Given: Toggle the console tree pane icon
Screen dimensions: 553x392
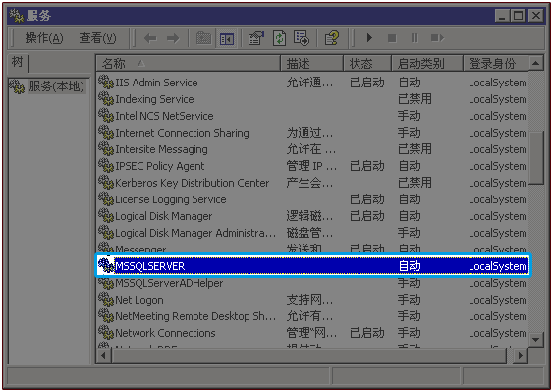Looking at the screenshot, I should [227, 38].
